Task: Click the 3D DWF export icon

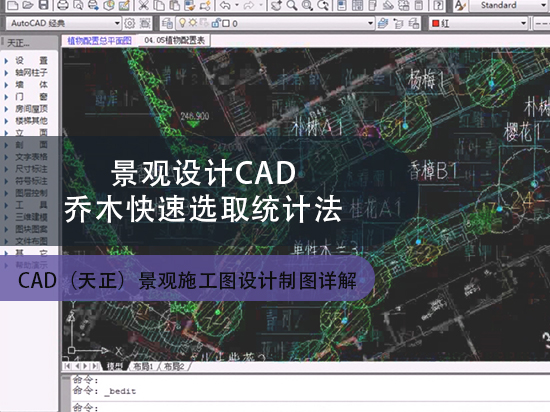Action: (x=109, y=5)
